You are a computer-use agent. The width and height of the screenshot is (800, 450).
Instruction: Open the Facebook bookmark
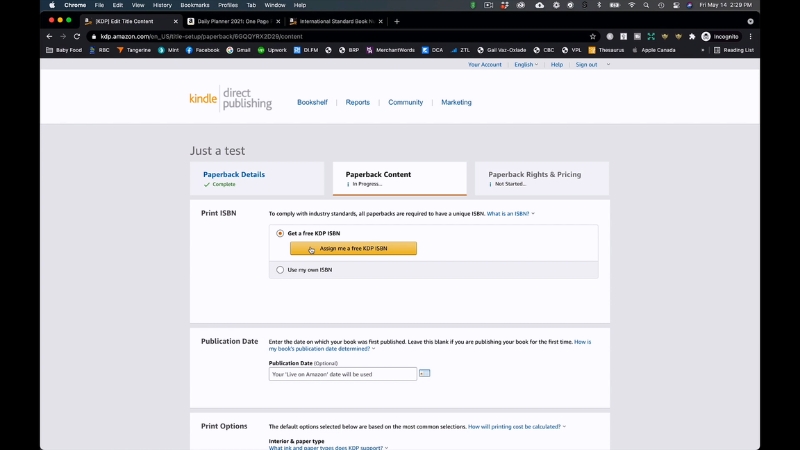pyautogui.click(x=203, y=50)
